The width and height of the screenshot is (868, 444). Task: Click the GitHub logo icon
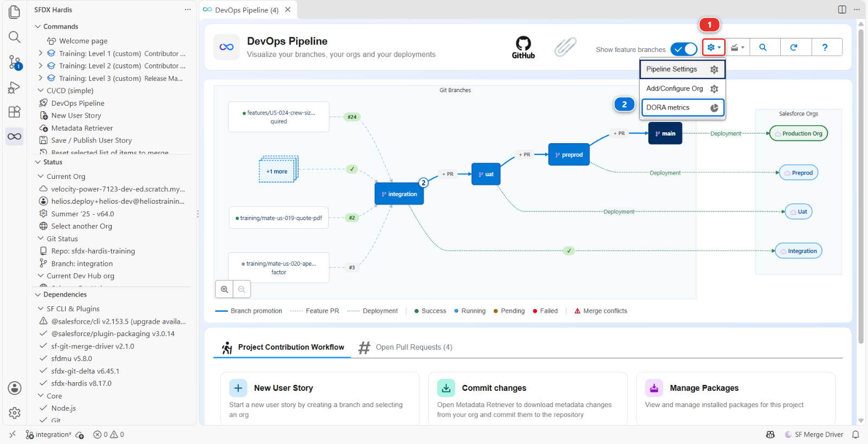point(524,47)
